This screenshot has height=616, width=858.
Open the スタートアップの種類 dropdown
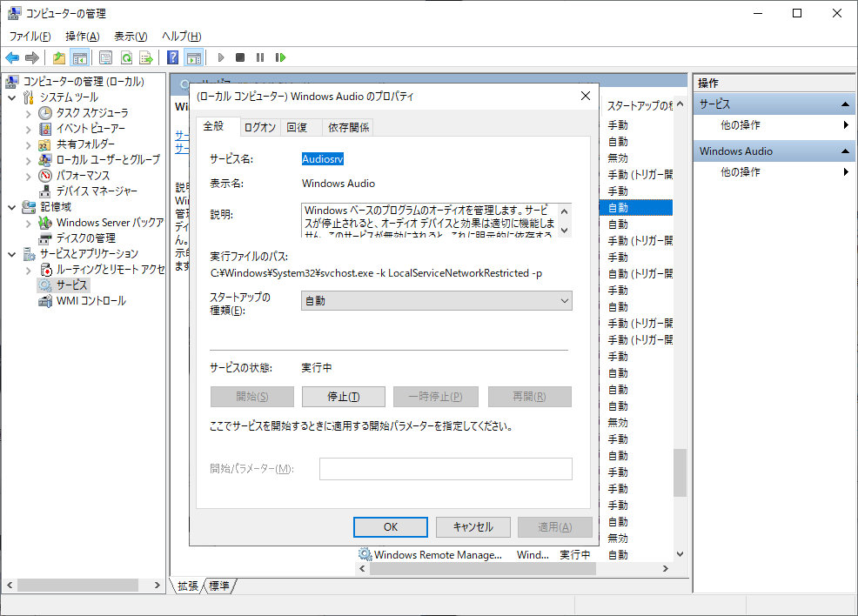tap(437, 301)
